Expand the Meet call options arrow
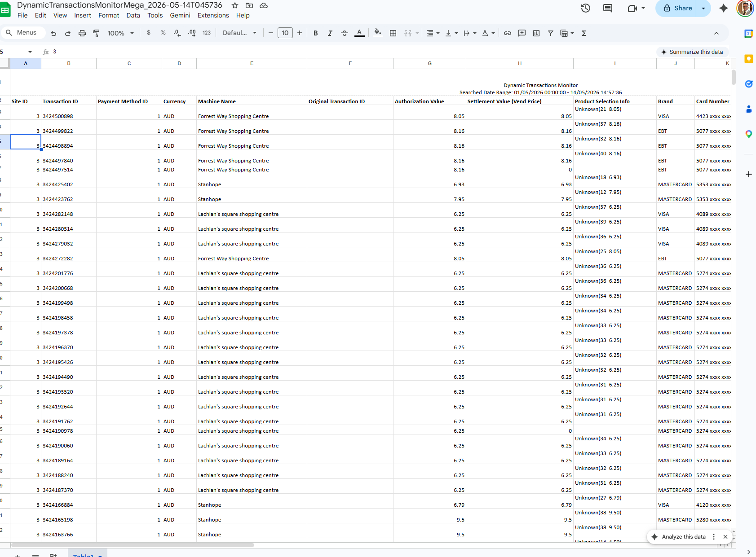Viewport: 756px width, 557px height. tap(643, 8)
